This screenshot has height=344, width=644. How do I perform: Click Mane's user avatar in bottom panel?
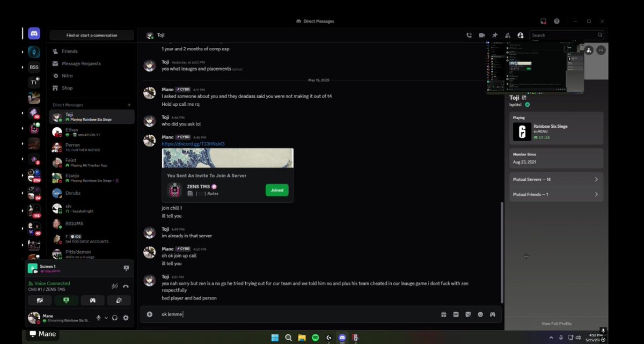[x=34, y=318]
